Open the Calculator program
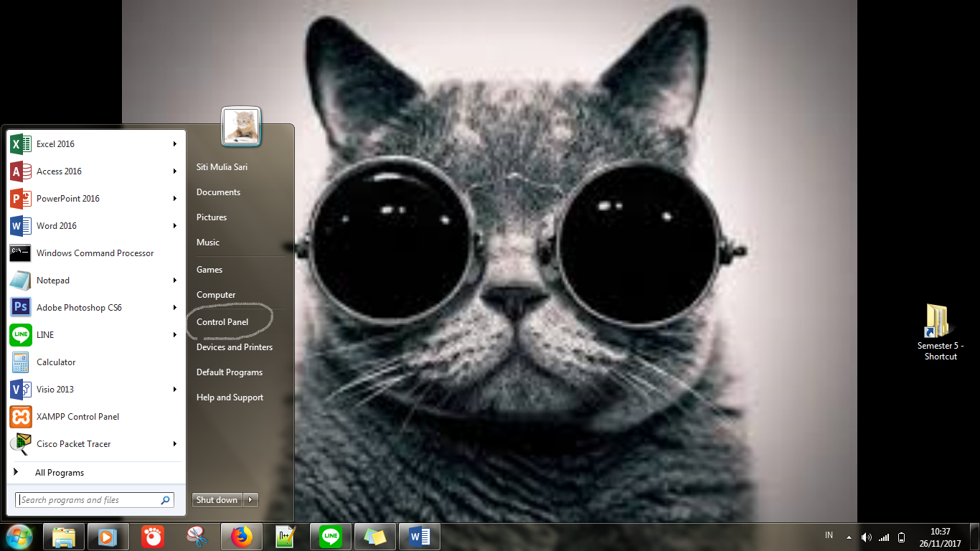Image resolution: width=980 pixels, height=551 pixels. [x=95, y=362]
